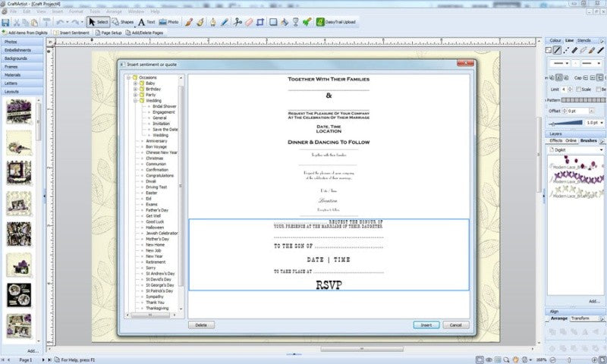Image resolution: width=607 pixels, height=364 pixels.
Task: Expand the Party folder
Action: tap(136, 95)
